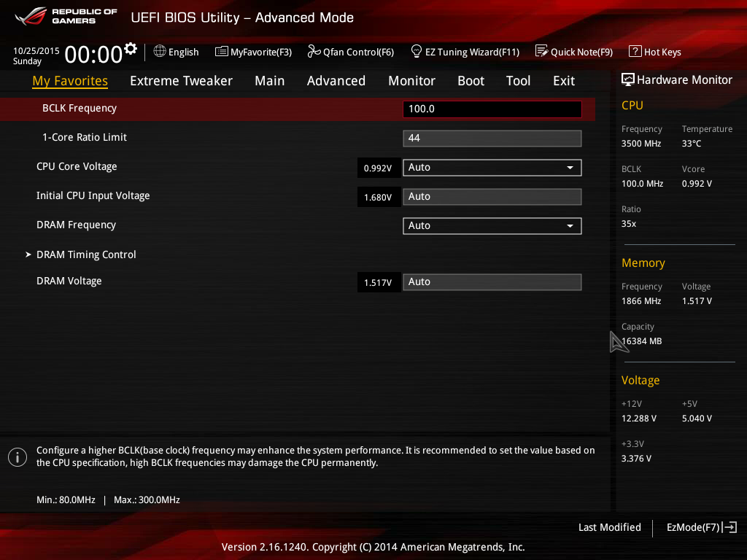Click the 00:00 clock display
This screenshot has height=560, width=747.
click(93, 54)
